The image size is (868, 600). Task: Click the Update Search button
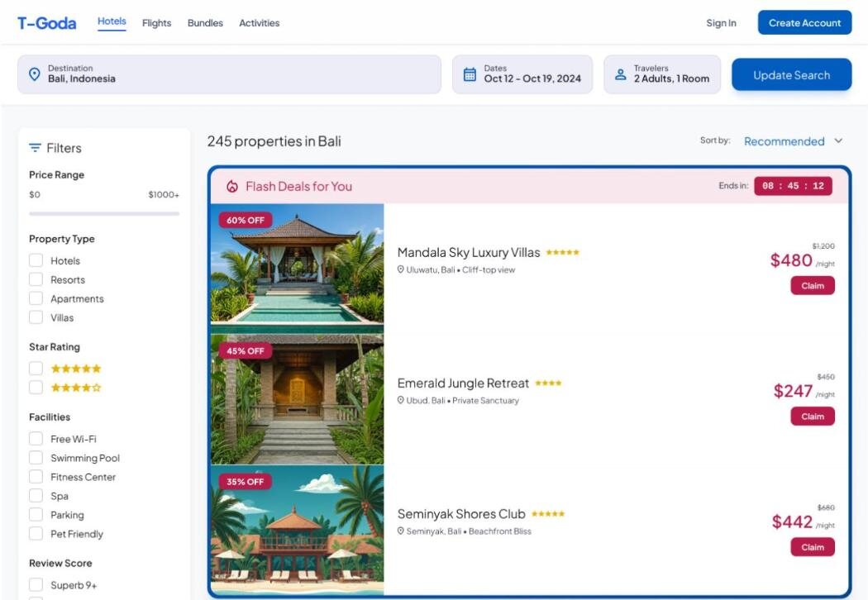792,74
